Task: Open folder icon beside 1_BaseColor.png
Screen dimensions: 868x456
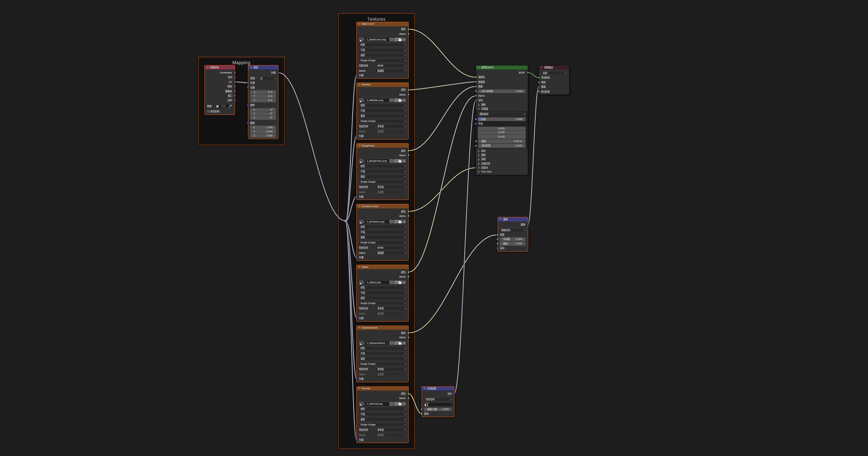Action: point(400,40)
